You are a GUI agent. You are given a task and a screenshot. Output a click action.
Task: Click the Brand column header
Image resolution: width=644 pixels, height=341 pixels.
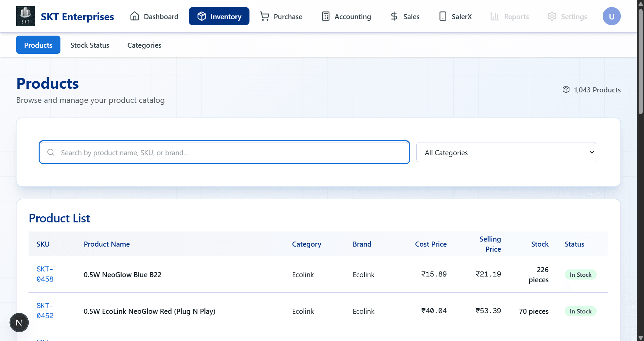(x=362, y=244)
